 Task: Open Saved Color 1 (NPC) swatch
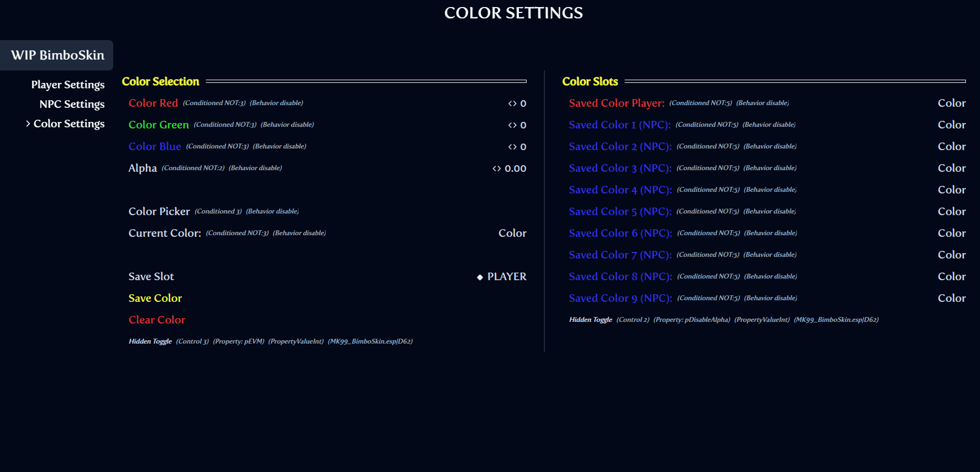[952, 125]
